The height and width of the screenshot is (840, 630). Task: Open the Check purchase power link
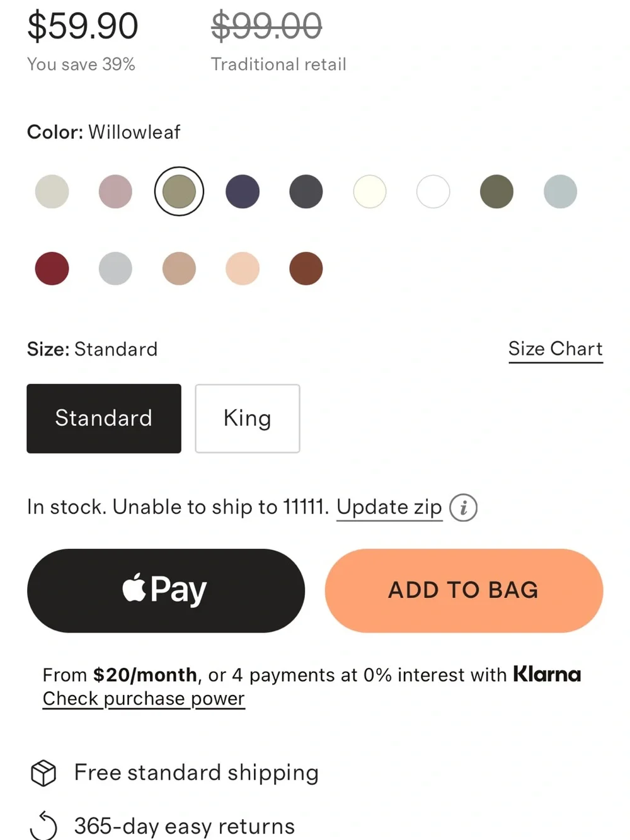pyautogui.click(x=144, y=699)
